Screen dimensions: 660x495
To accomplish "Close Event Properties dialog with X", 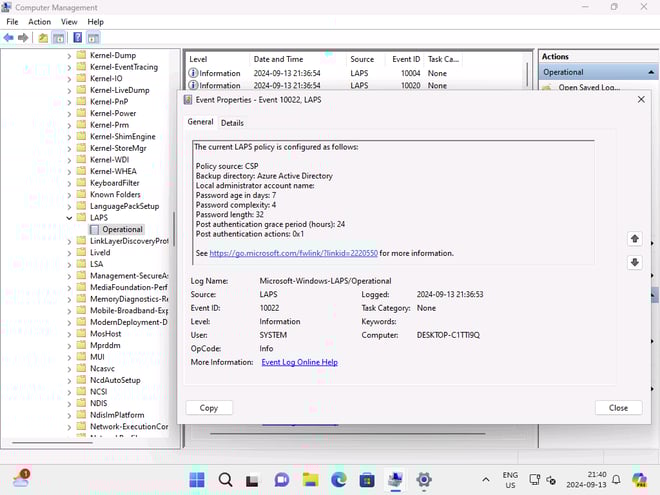I will click(641, 99).
